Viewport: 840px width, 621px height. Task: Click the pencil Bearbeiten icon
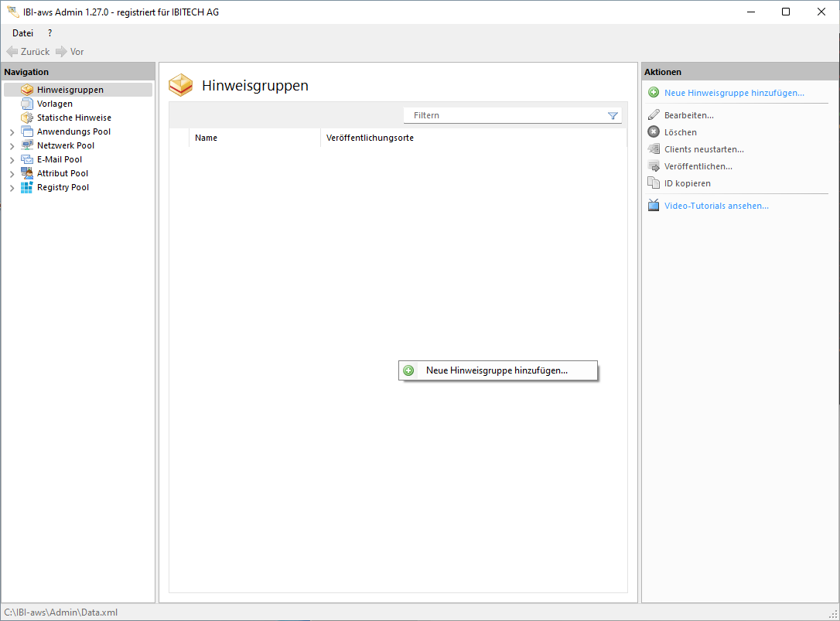tap(654, 115)
